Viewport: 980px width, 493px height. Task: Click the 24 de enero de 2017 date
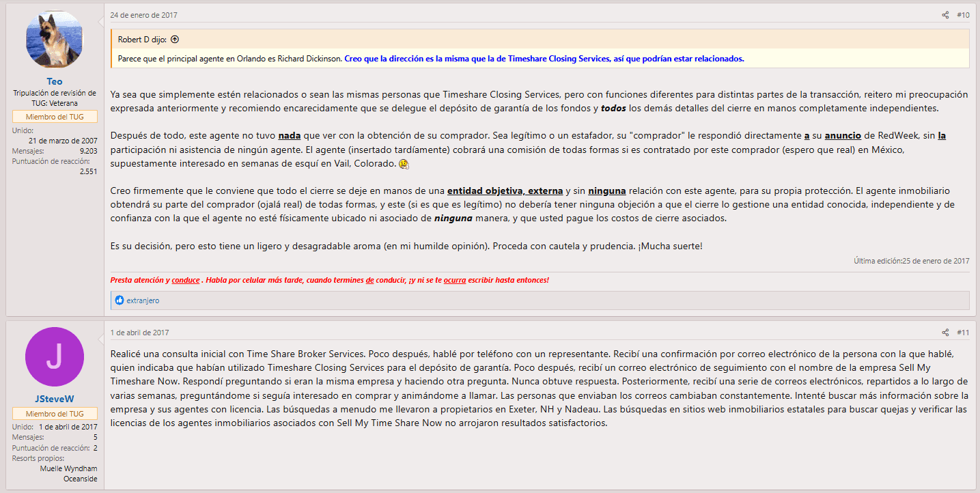click(143, 15)
